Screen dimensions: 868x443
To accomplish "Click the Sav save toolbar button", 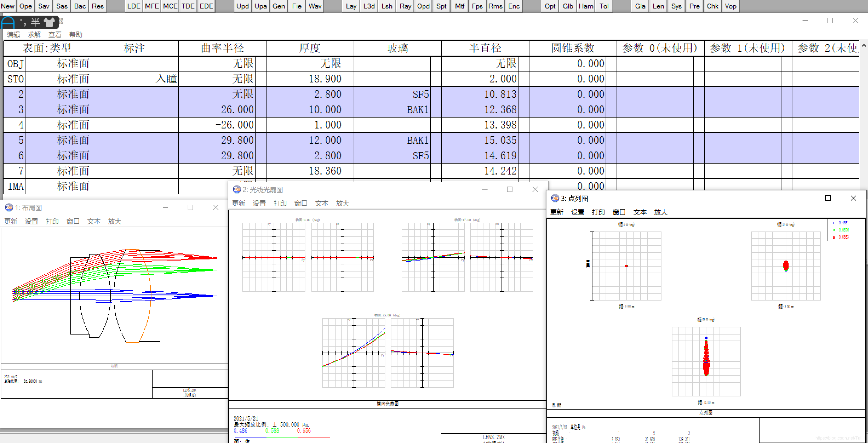I will coord(44,6).
